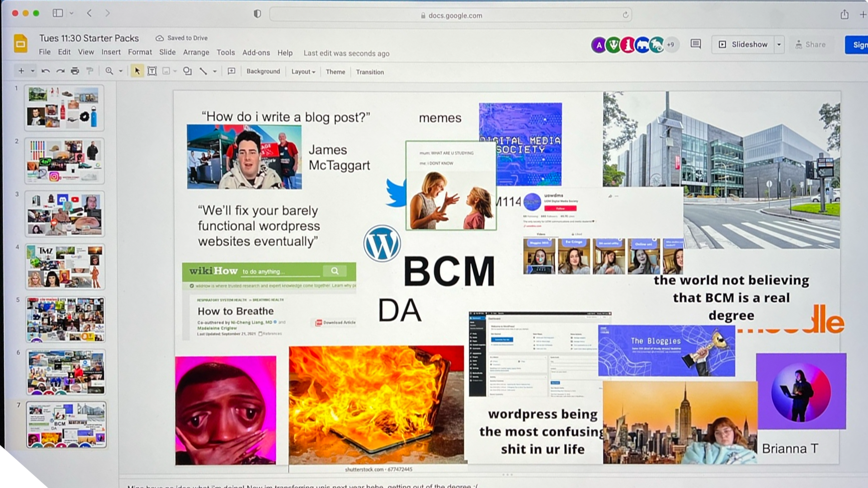Open the Help menu
868x488 pixels.
(285, 53)
